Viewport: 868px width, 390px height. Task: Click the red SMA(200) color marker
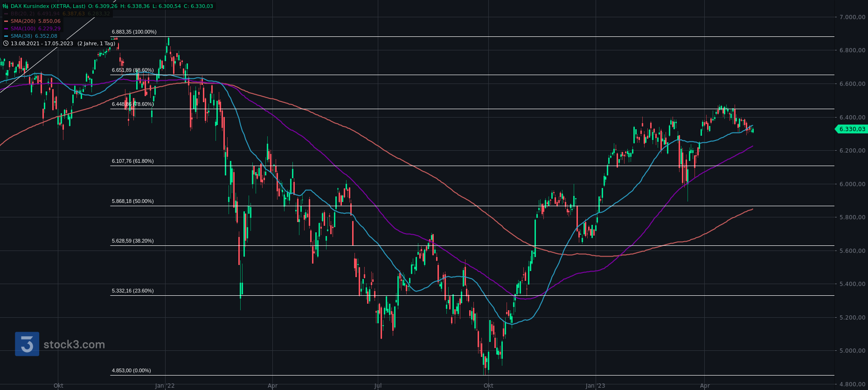click(6, 21)
